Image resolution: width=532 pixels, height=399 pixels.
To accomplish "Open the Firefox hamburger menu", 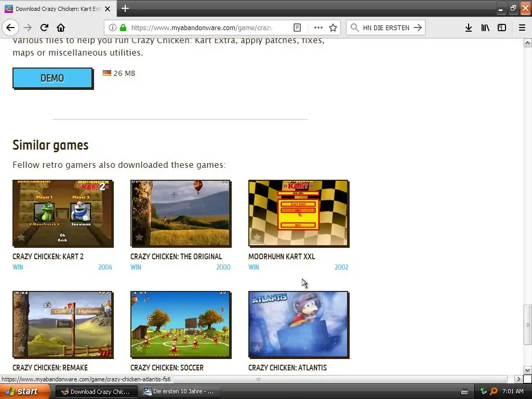I will 522,28.
